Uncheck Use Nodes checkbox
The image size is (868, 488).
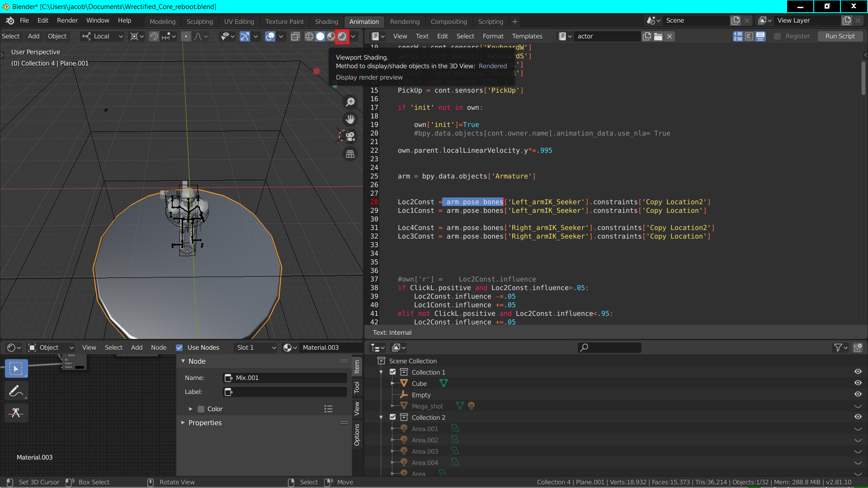179,347
